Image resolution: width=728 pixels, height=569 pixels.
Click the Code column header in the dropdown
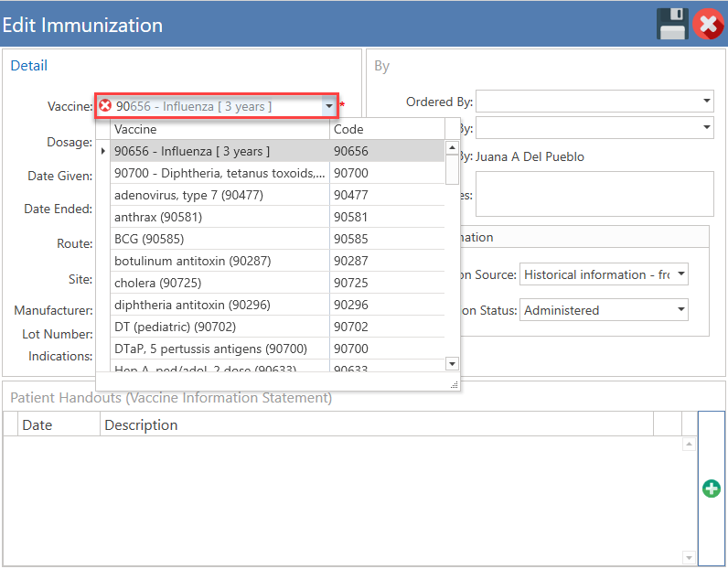(387, 129)
